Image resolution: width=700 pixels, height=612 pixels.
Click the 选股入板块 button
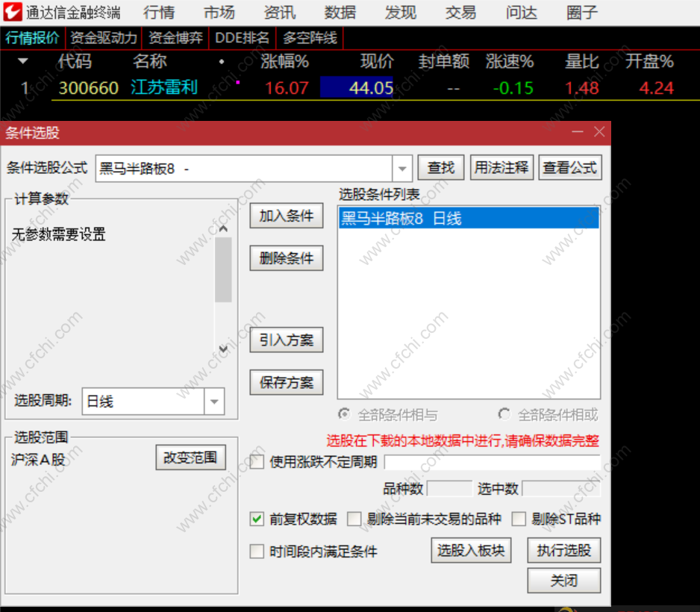coord(471,550)
